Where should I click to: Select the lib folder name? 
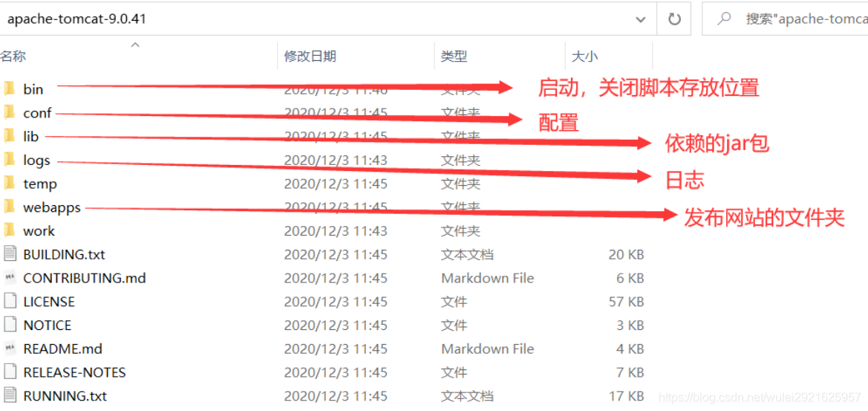[x=31, y=136]
